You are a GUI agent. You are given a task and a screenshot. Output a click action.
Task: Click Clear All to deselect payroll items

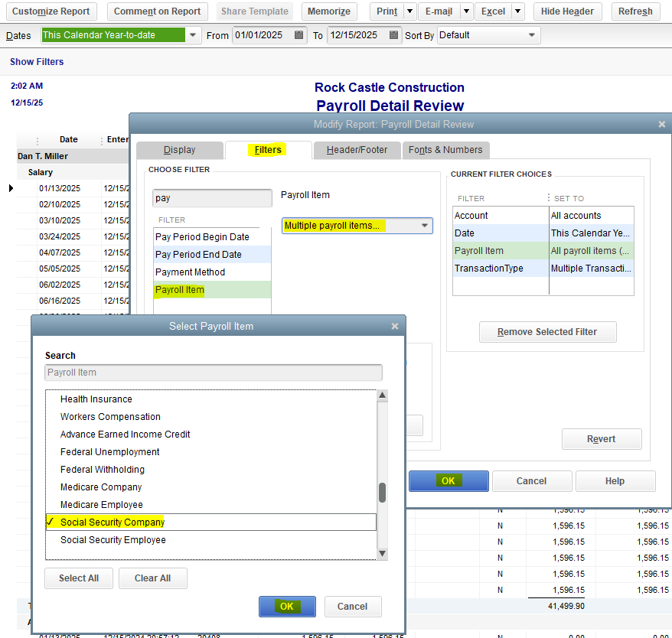(152, 578)
